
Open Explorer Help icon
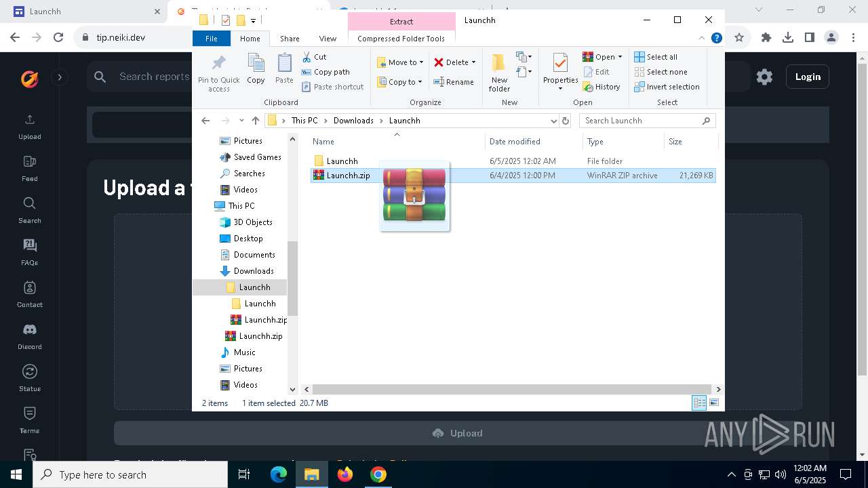tap(716, 39)
